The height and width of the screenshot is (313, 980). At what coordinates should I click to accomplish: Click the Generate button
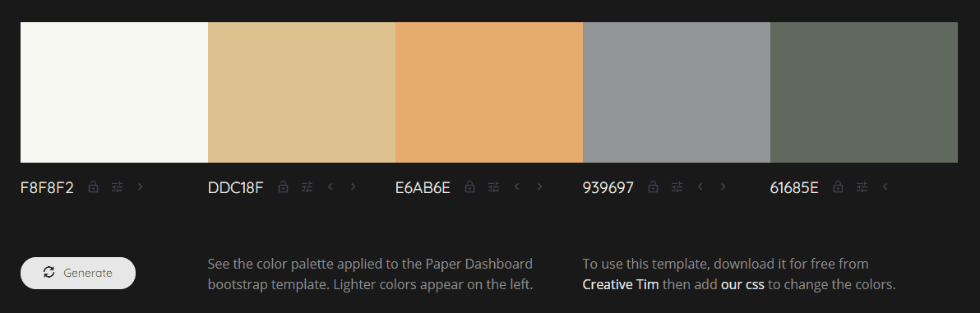pos(78,273)
